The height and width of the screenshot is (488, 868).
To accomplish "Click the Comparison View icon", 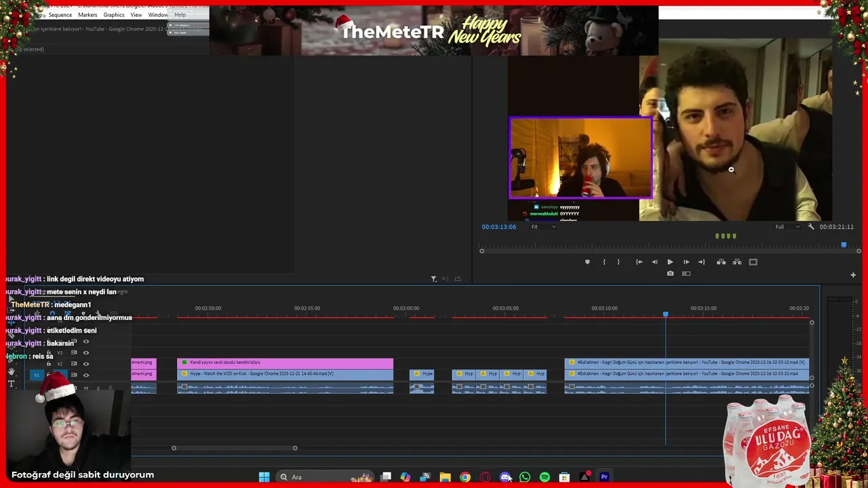I will (686, 274).
